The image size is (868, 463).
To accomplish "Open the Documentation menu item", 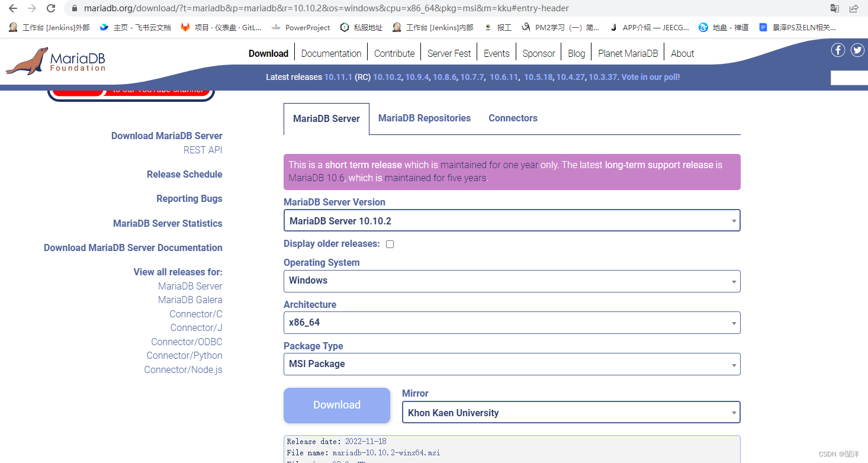I will click(x=331, y=53).
